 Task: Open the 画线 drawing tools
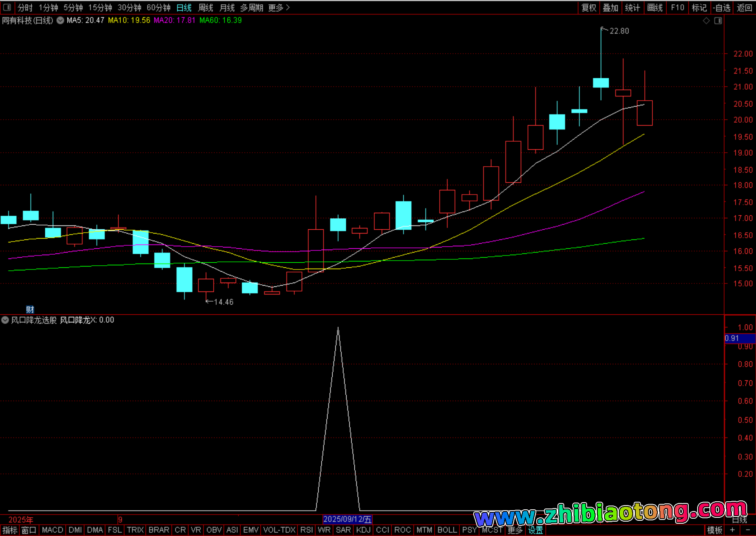point(654,8)
